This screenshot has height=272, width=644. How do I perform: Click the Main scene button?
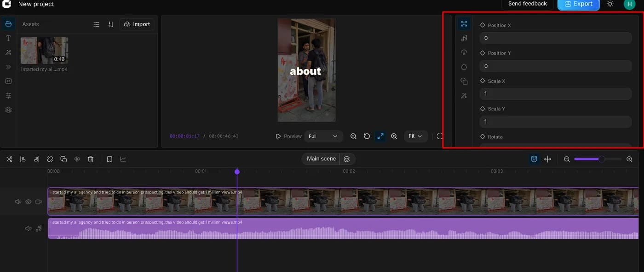[x=321, y=159]
